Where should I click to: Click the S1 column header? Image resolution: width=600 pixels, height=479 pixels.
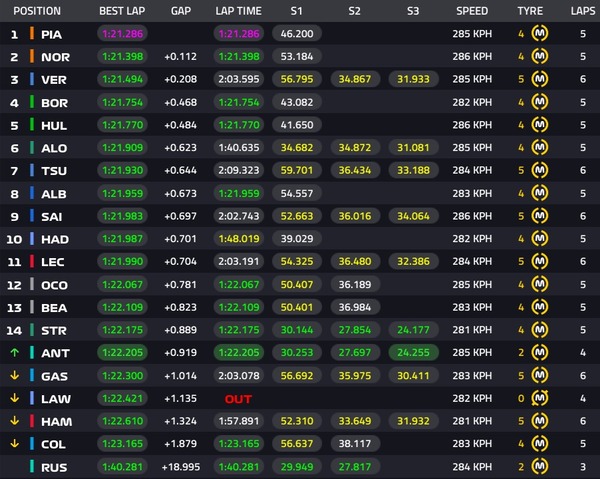click(297, 11)
